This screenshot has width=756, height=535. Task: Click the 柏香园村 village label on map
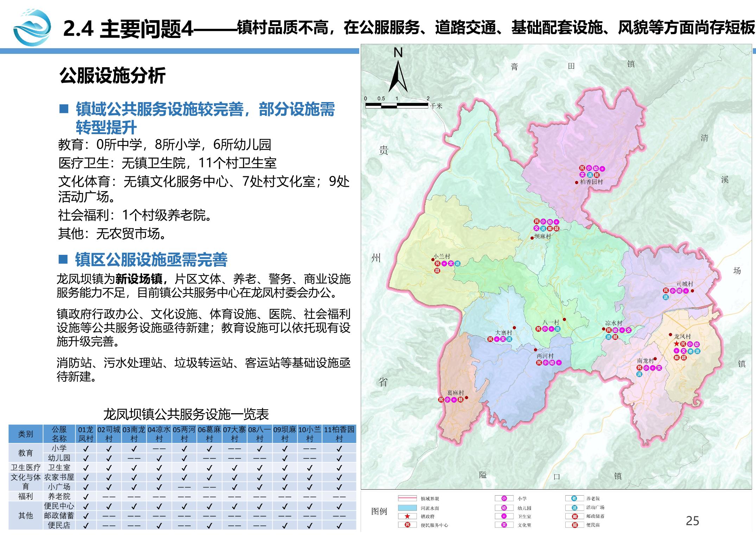pos(591,182)
